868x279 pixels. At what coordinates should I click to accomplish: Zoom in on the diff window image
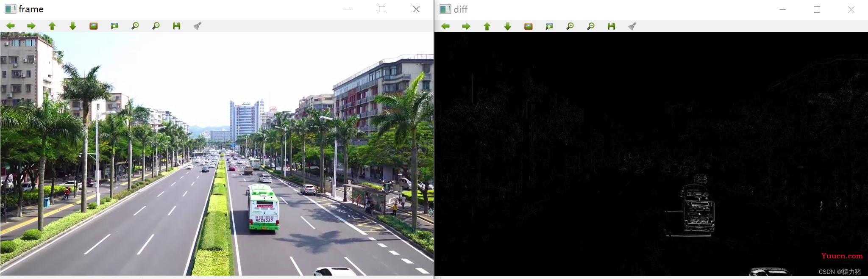570,26
